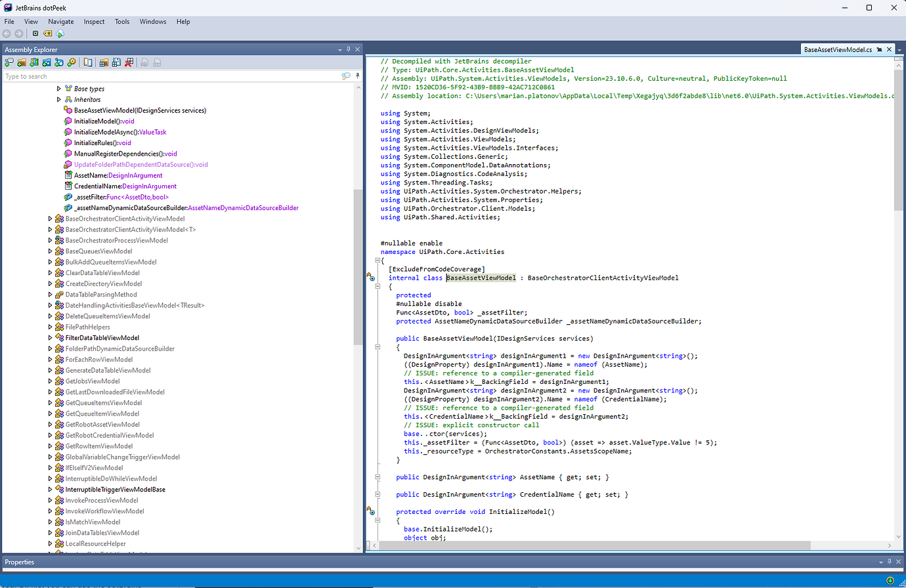The width and height of the screenshot is (906, 588).
Task: Click the green status icon bottom-right corner
Action: [890, 581]
